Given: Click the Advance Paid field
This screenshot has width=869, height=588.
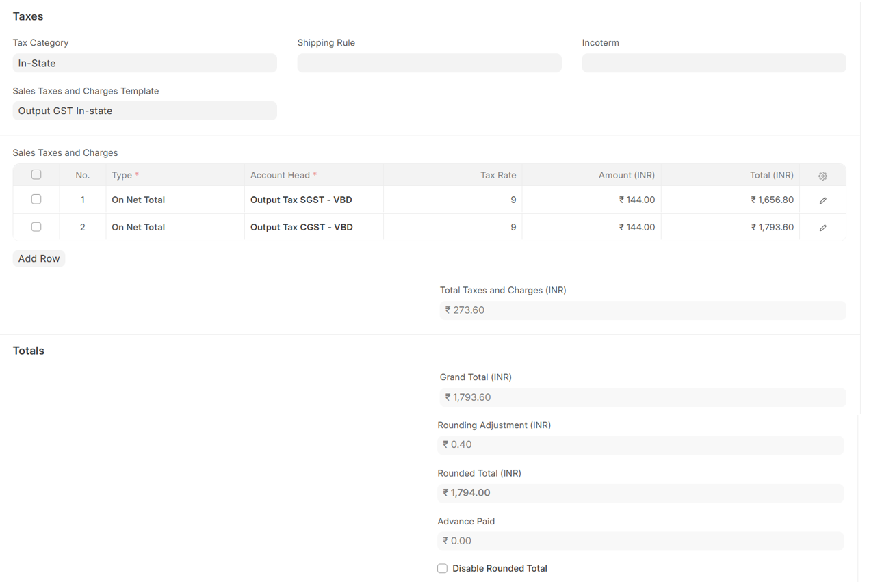Looking at the screenshot, I should click(x=640, y=541).
